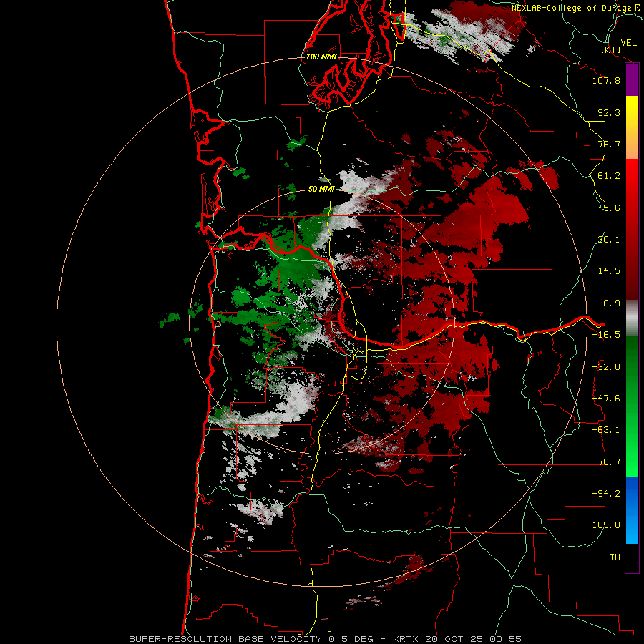644x644 pixels.
Task: Click the blue segment of the velocity color bar
Action: pos(632,510)
